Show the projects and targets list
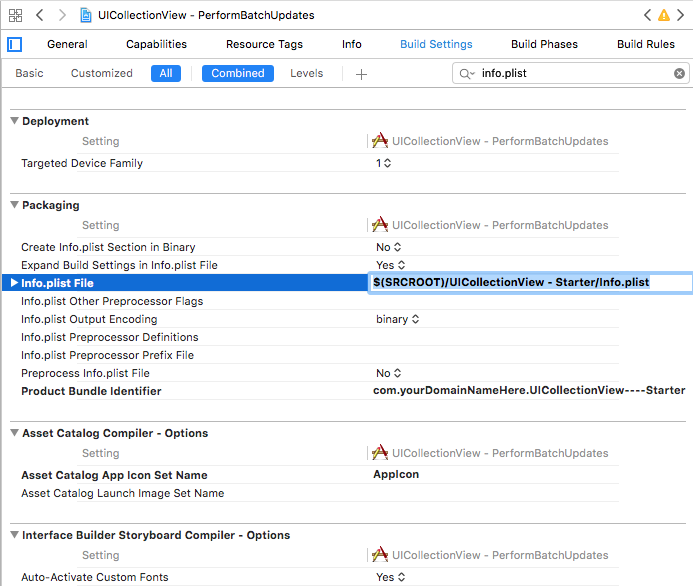This screenshot has width=693, height=586. pyautogui.click(x=15, y=44)
